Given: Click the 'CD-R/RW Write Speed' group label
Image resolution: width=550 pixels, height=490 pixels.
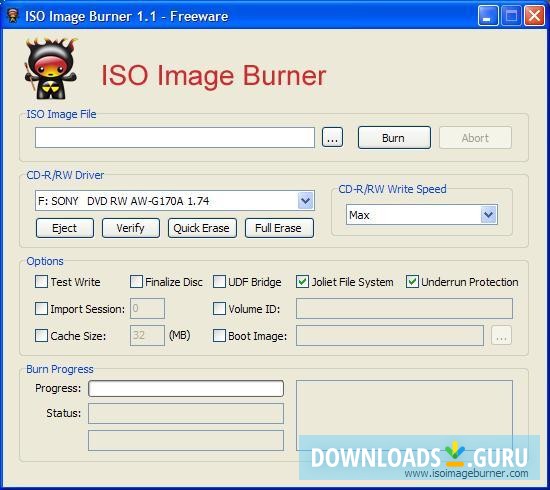Looking at the screenshot, I should coord(392,189).
